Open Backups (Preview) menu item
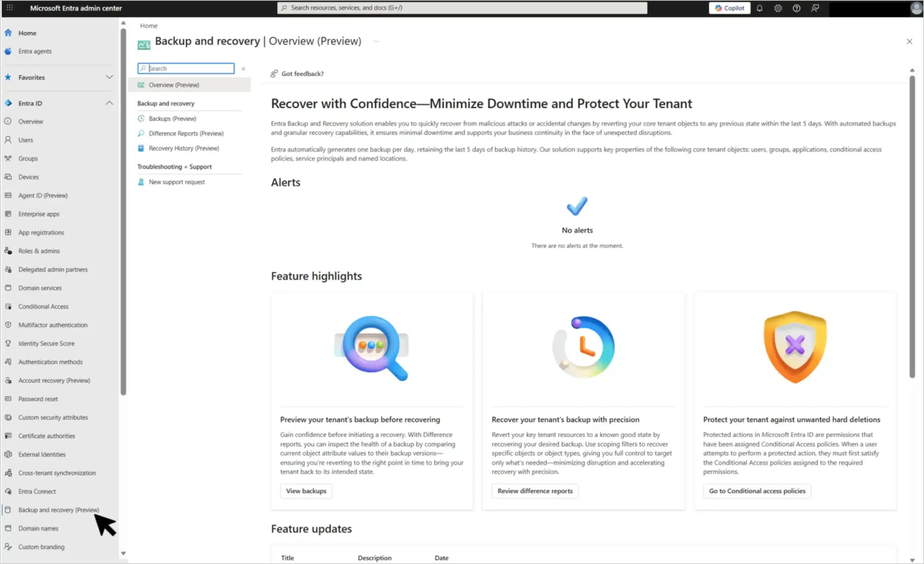924x564 pixels. [172, 118]
